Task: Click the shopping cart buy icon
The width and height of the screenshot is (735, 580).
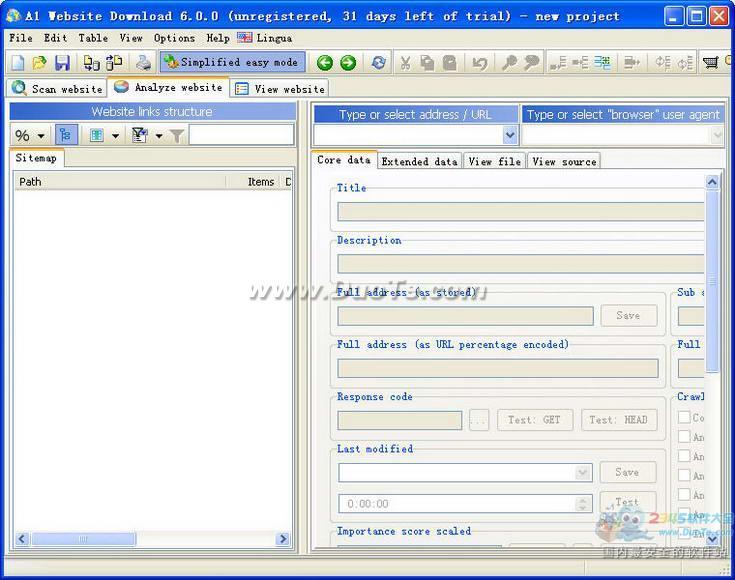Action: 711,62
